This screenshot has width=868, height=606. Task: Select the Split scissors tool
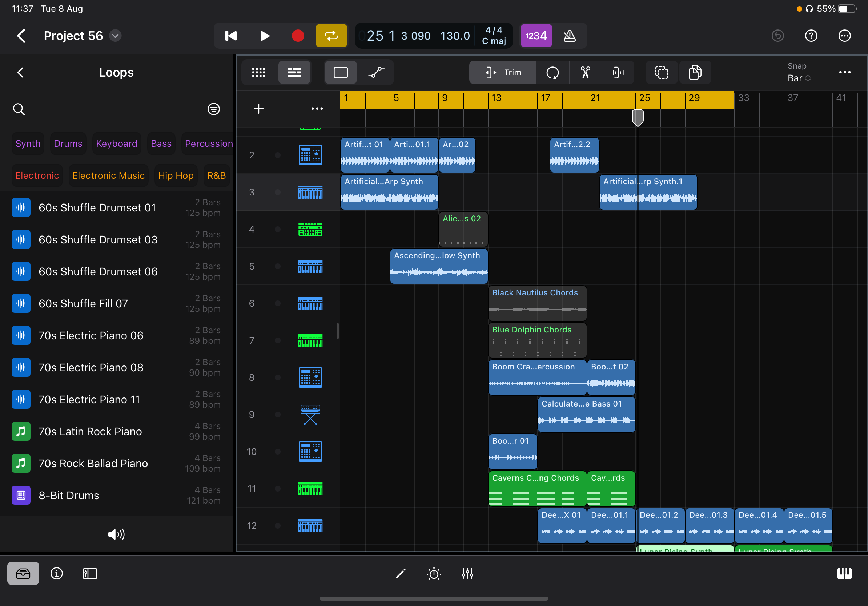click(585, 73)
